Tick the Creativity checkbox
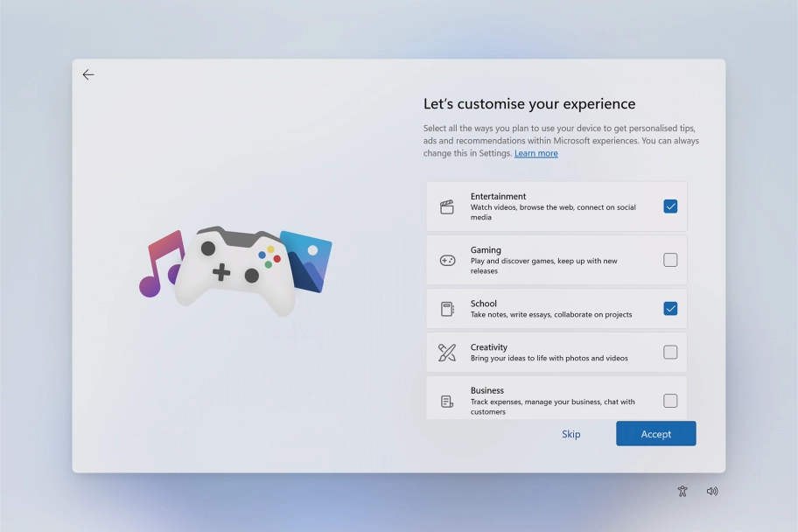 (670, 353)
